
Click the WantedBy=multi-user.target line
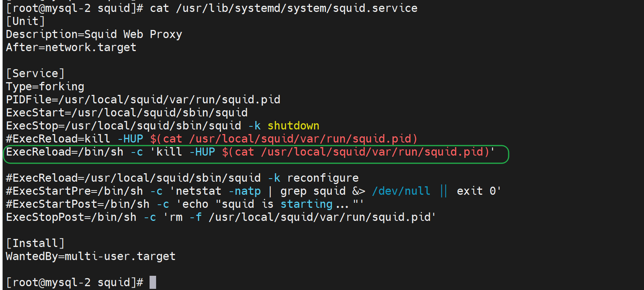pos(91,256)
